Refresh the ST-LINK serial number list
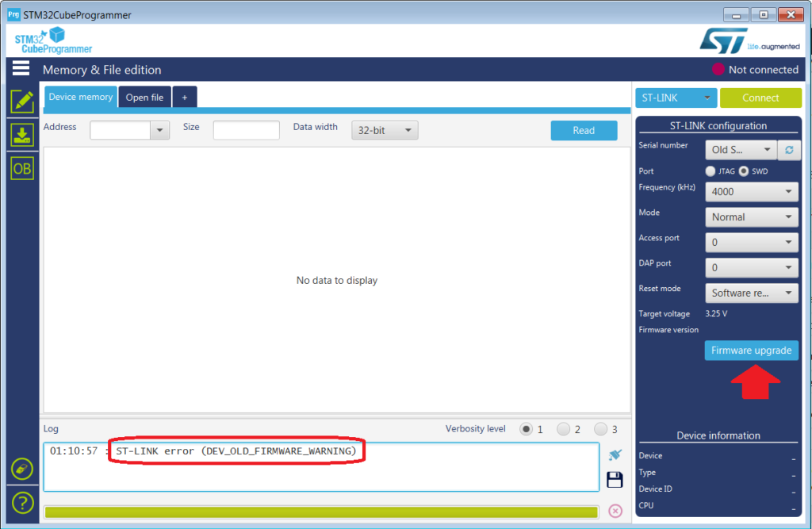 (789, 150)
